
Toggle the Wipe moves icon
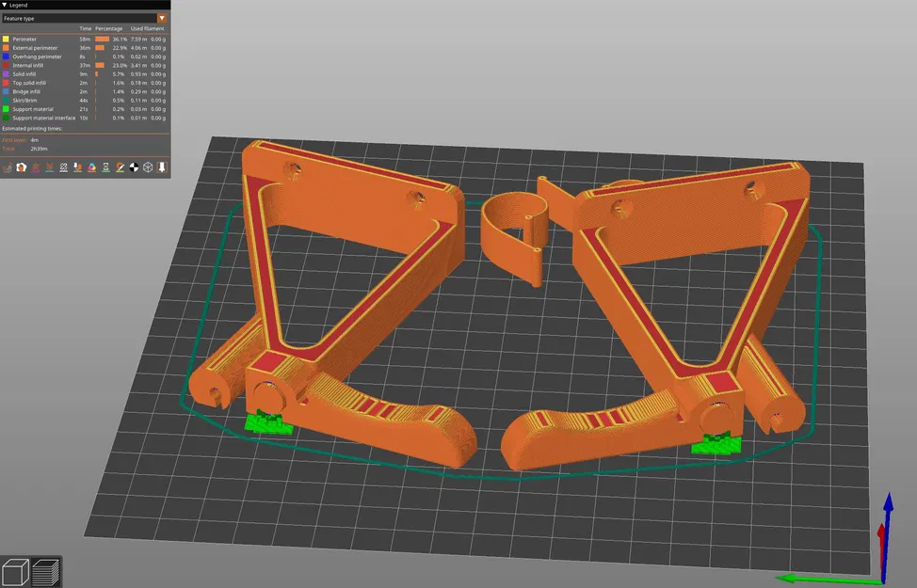click(22, 167)
